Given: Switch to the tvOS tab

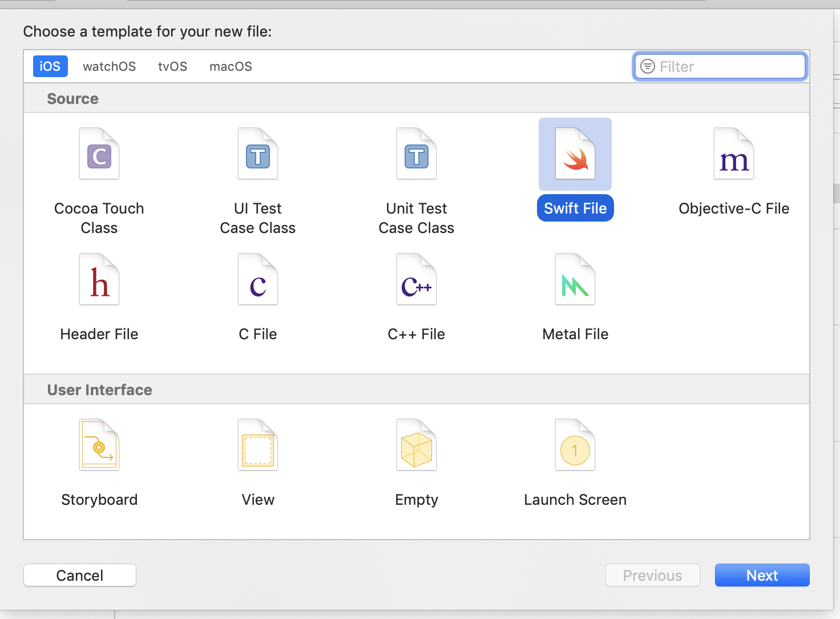Looking at the screenshot, I should click(172, 66).
